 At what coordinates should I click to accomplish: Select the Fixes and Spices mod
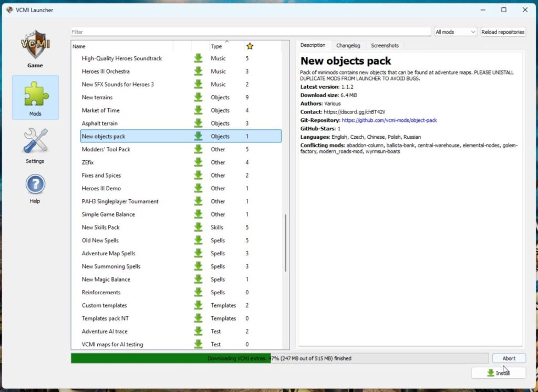pyautogui.click(x=181, y=176)
